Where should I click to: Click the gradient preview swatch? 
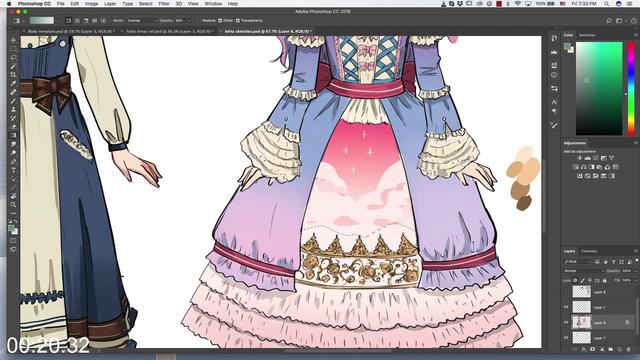coord(42,20)
